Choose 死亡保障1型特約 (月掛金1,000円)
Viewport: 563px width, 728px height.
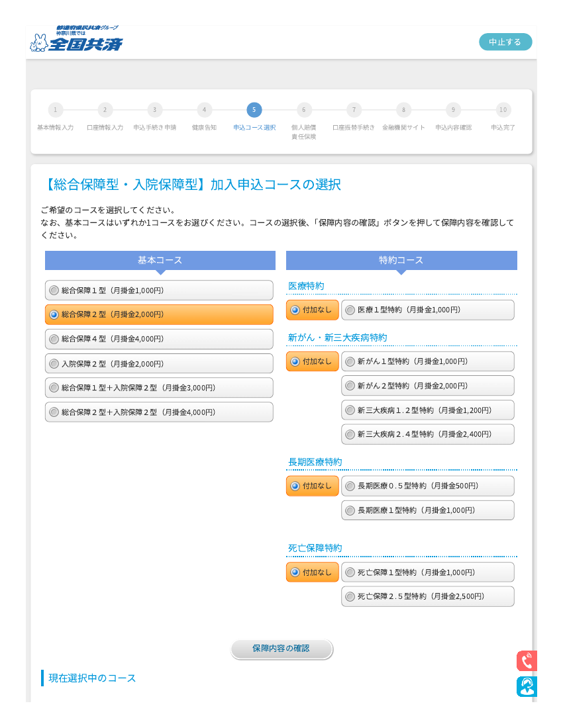(428, 572)
